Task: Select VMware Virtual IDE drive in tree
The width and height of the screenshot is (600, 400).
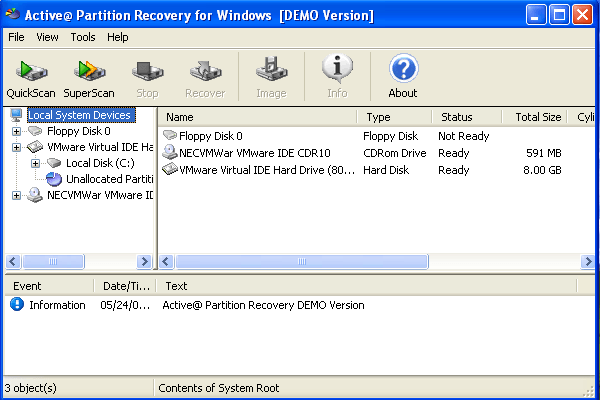Action: [100, 147]
